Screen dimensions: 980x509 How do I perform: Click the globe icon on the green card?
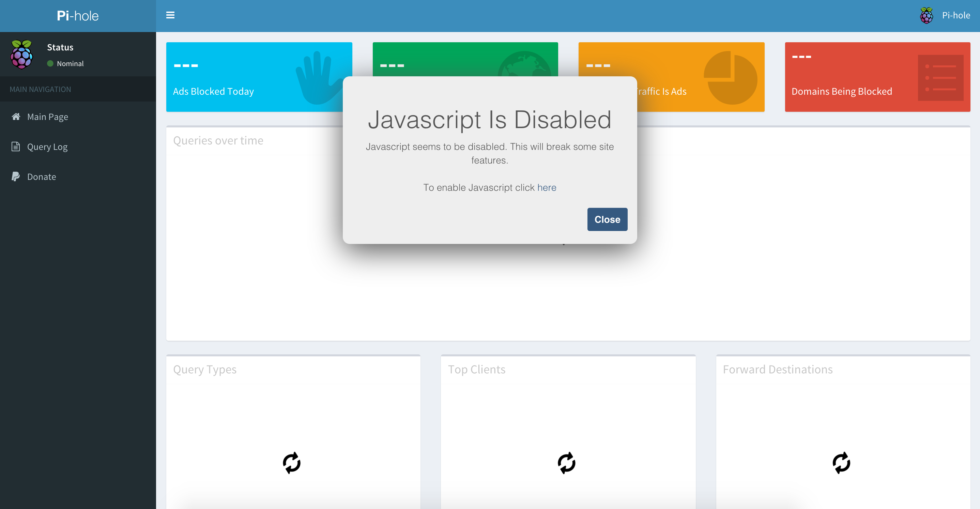point(524,64)
